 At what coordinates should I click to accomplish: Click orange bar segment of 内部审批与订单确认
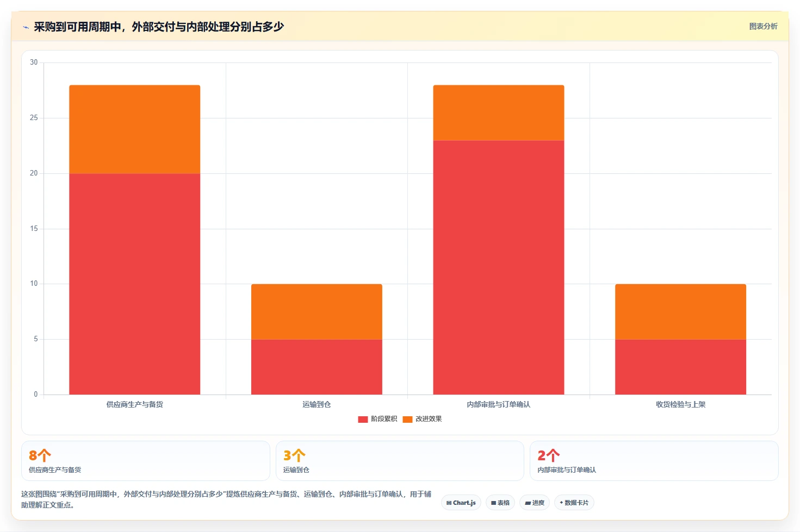(499, 112)
